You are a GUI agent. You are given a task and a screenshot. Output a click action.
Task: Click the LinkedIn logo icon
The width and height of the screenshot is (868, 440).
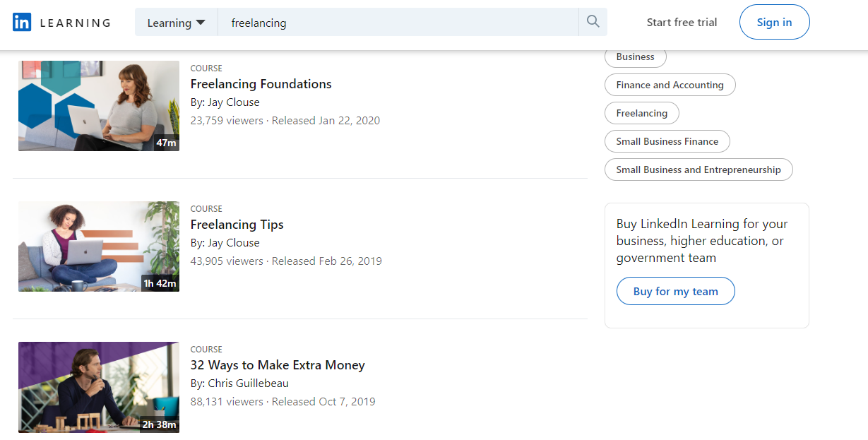coord(22,23)
